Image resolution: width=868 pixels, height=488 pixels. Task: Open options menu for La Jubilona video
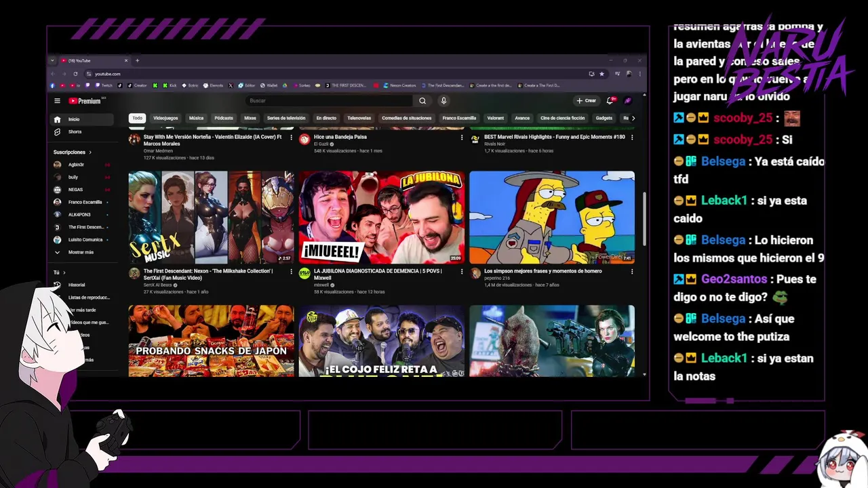point(462,272)
